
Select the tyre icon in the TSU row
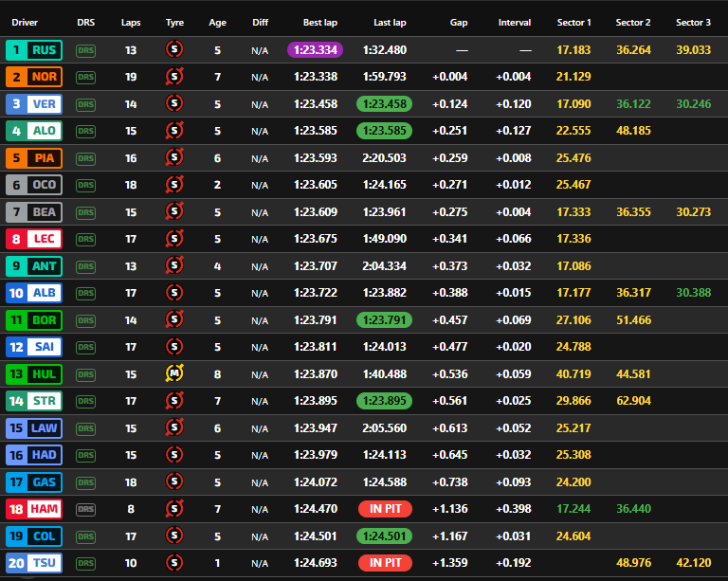(x=174, y=563)
